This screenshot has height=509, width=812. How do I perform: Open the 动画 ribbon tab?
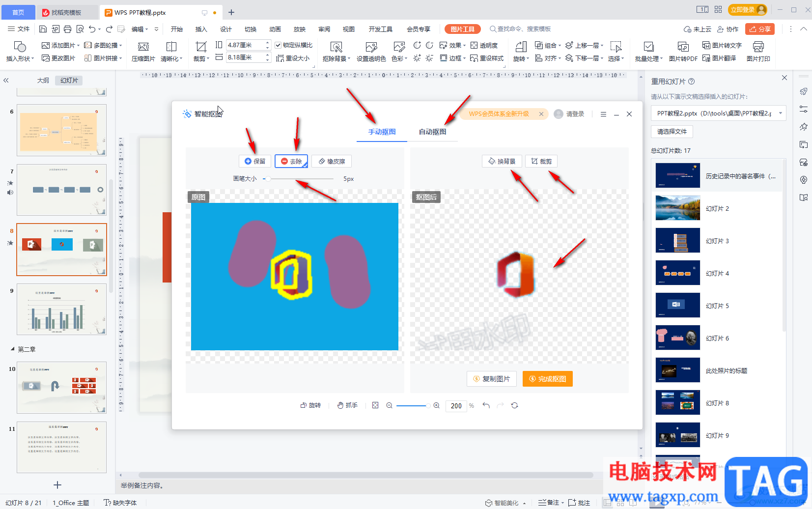(x=275, y=29)
